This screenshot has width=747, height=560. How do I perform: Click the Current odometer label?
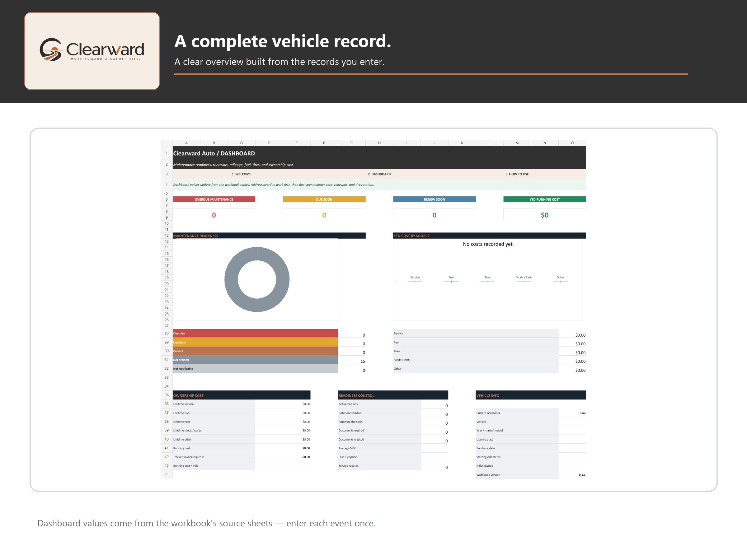[x=488, y=413]
